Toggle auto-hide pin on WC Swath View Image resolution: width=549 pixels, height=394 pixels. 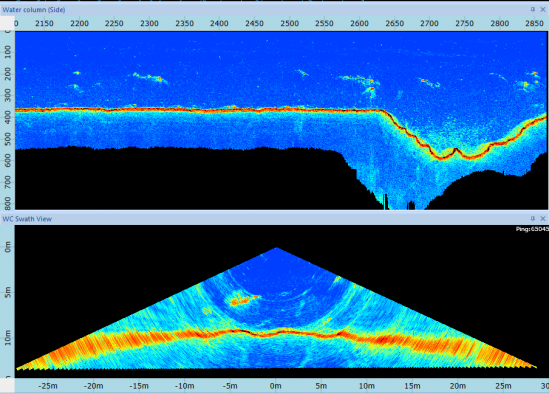[x=533, y=218]
